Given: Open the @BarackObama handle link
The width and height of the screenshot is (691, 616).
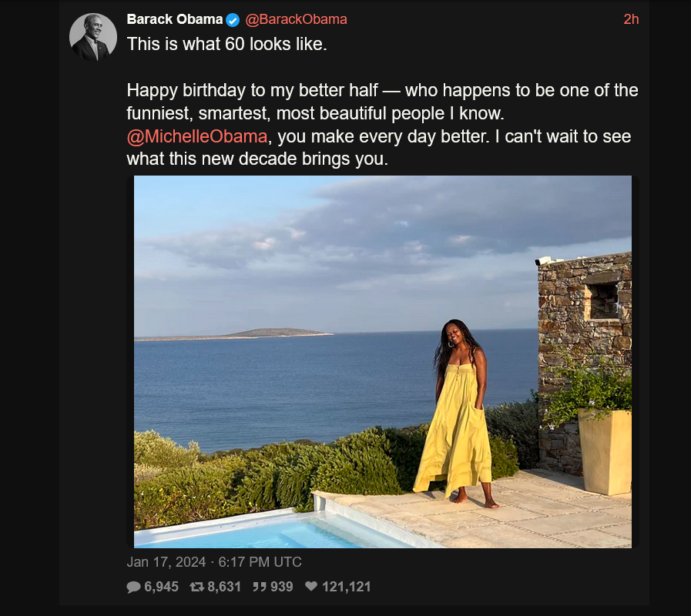Looking at the screenshot, I should click(x=296, y=19).
